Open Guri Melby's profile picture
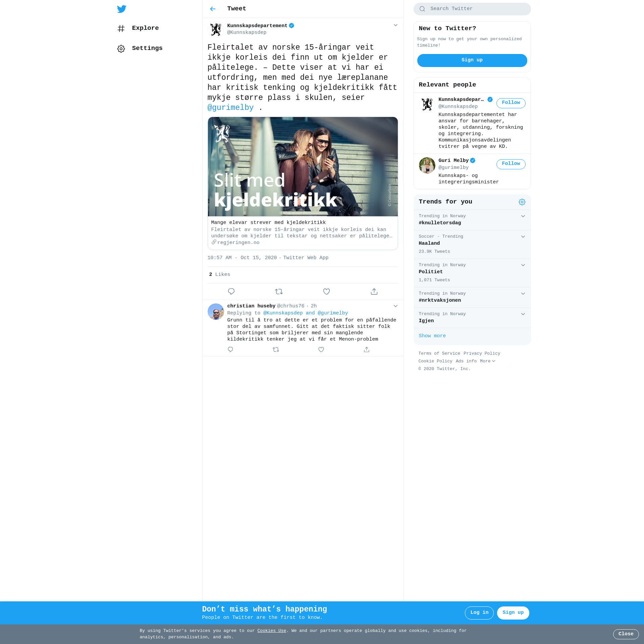644x644 pixels. tap(427, 165)
